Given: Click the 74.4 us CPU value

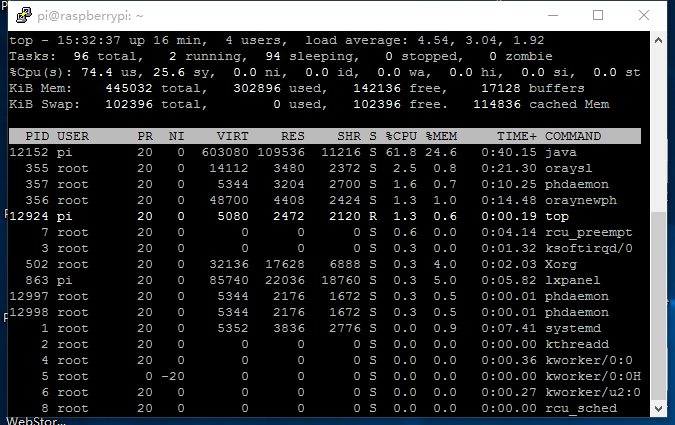Looking at the screenshot, I should [97, 72].
